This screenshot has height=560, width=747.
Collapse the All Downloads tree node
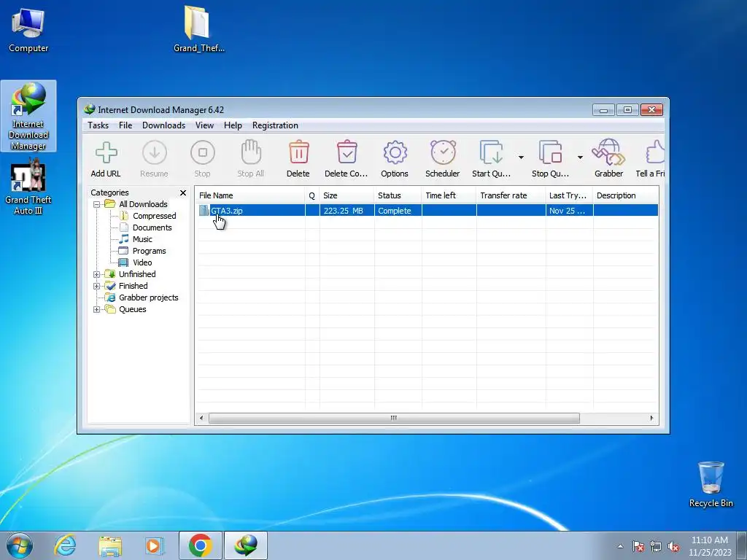click(x=97, y=204)
